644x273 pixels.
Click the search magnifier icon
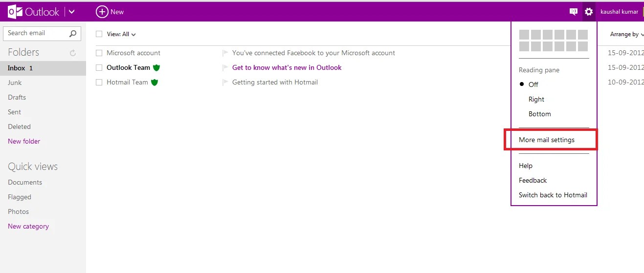pyautogui.click(x=73, y=33)
